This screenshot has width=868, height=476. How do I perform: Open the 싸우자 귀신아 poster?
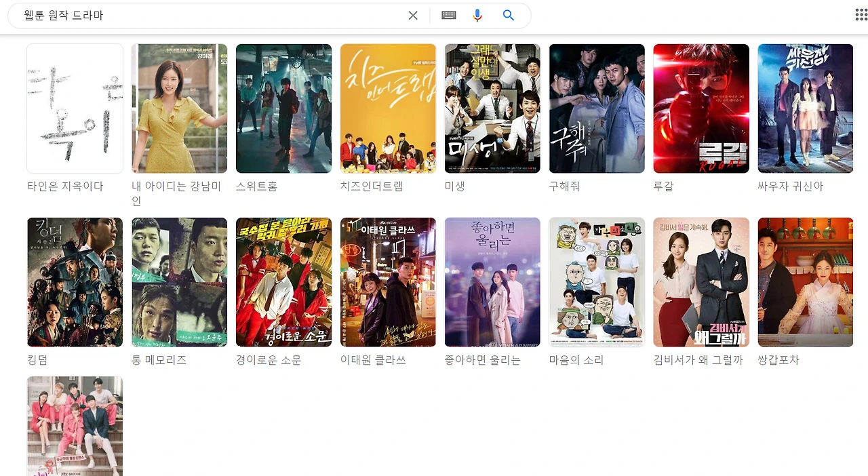click(x=806, y=108)
